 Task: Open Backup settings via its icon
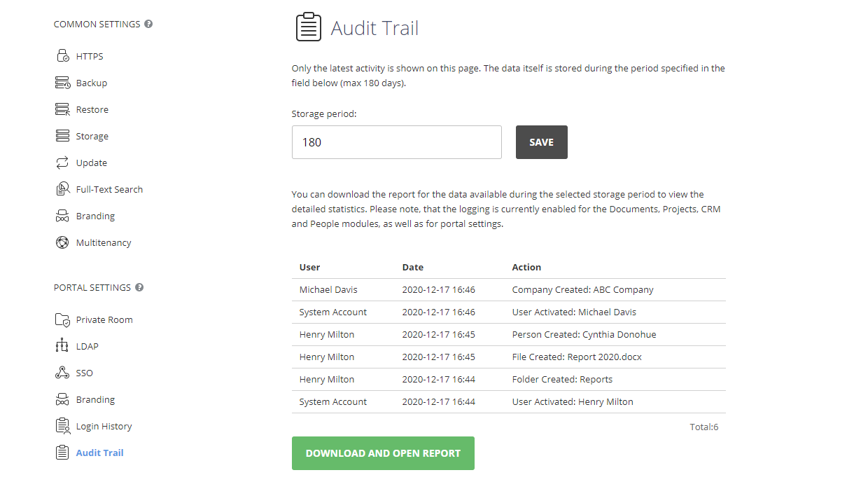pyautogui.click(x=62, y=82)
